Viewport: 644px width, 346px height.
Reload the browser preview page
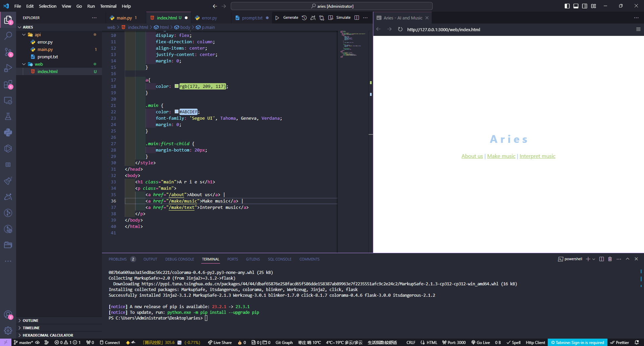tap(400, 30)
